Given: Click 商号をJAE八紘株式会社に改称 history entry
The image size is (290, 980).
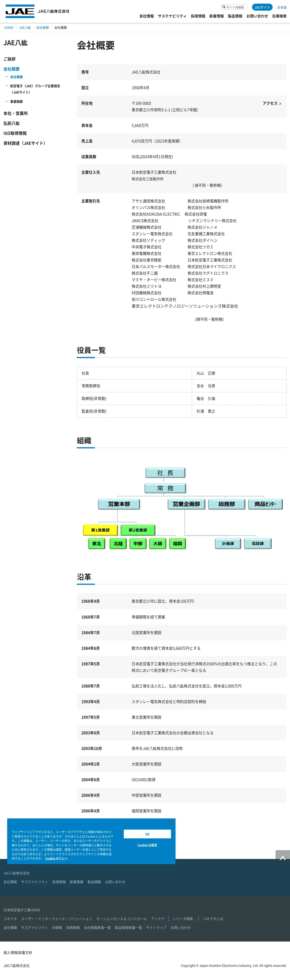Looking at the screenshot, I should pos(157,748).
